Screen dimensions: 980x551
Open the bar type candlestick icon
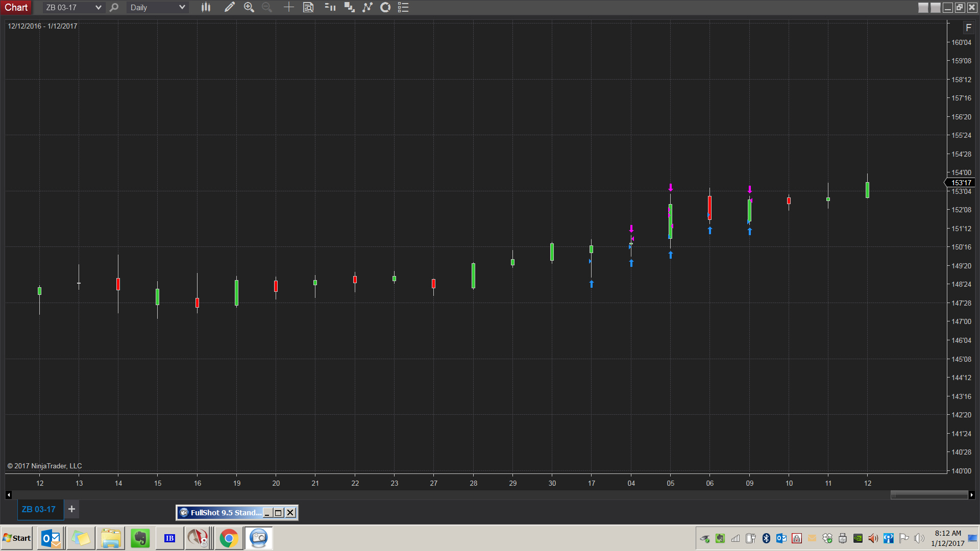coord(206,7)
